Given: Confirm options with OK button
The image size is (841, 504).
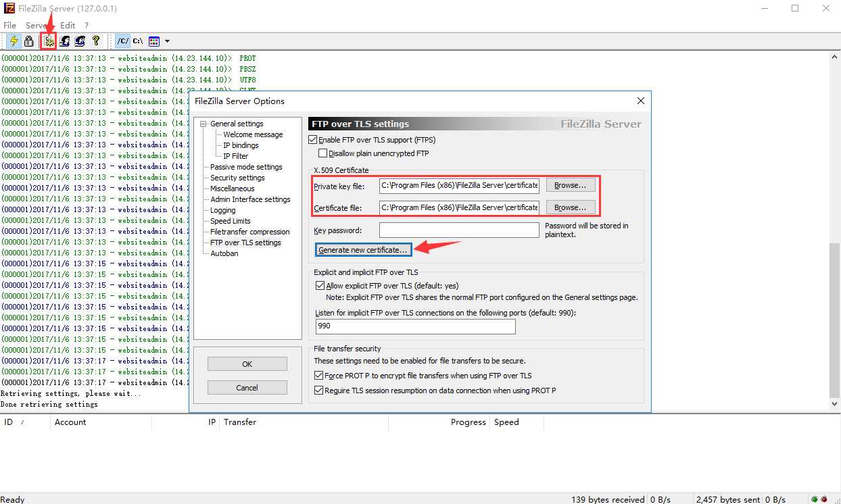Looking at the screenshot, I should pos(247,363).
